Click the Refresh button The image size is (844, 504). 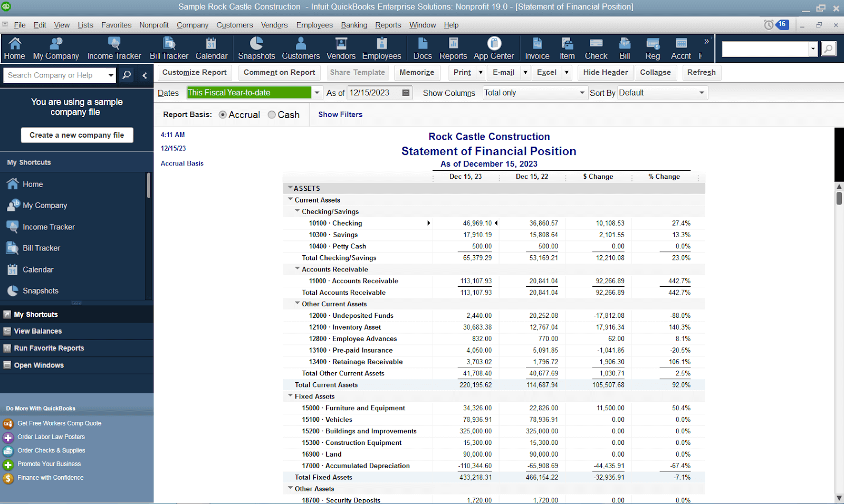702,73
